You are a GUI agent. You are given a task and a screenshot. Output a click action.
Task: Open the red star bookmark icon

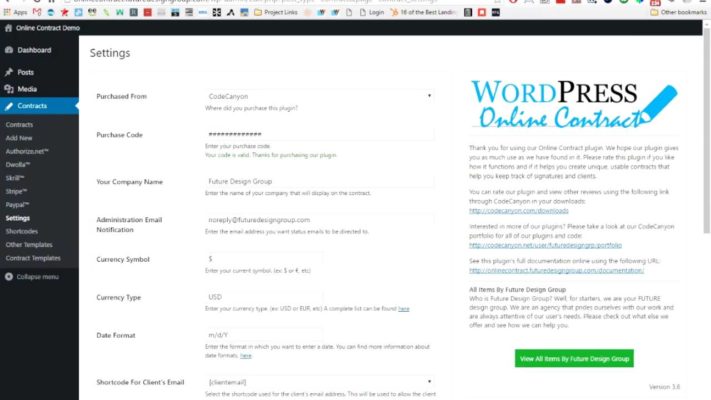coord(64,12)
